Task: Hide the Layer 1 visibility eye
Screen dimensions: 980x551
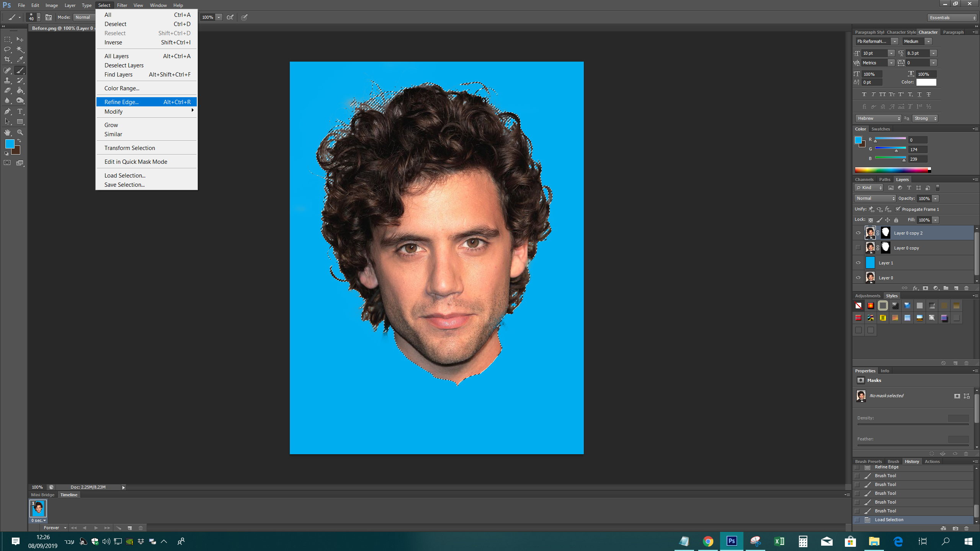Action: point(858,263)
